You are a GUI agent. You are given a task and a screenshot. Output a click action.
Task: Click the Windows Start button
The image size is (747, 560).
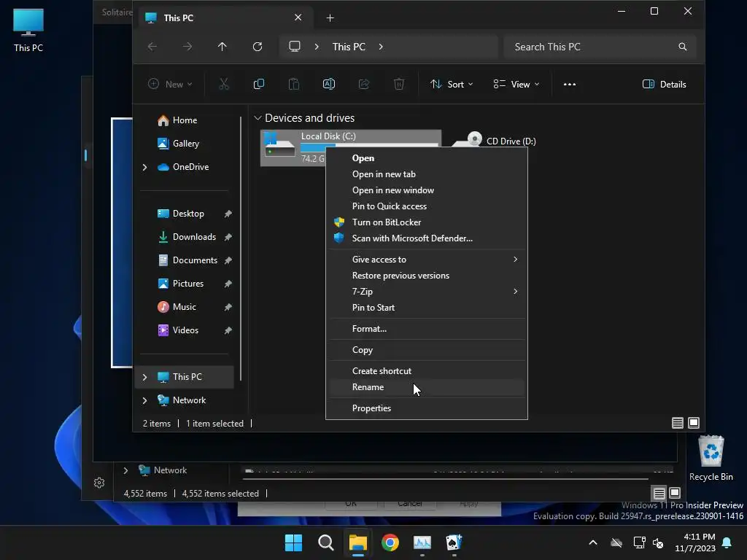coord(293,542)
